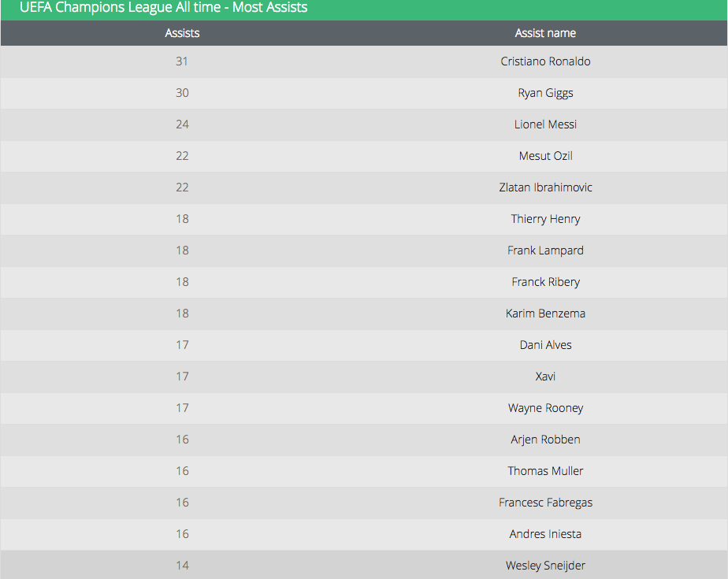Click on Ryan Giggs

point(545,93)
